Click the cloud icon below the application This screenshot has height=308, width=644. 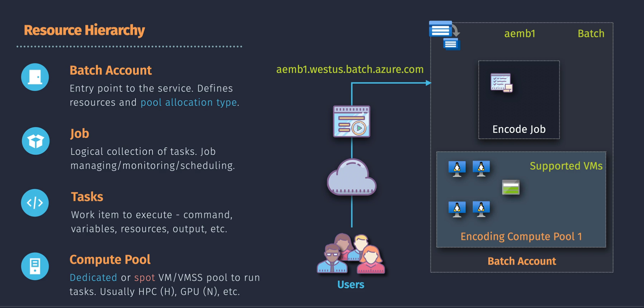pyautogui.click(x=351, y=177)
